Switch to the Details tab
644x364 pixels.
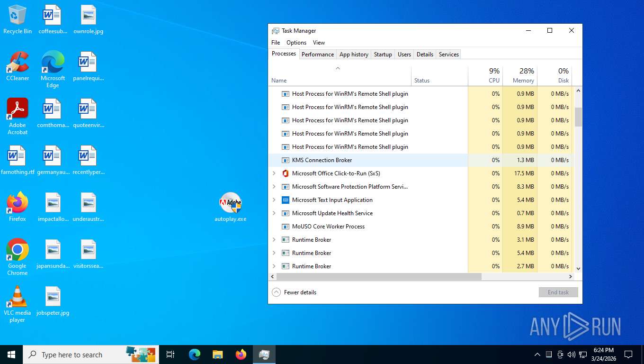(425, 55)
